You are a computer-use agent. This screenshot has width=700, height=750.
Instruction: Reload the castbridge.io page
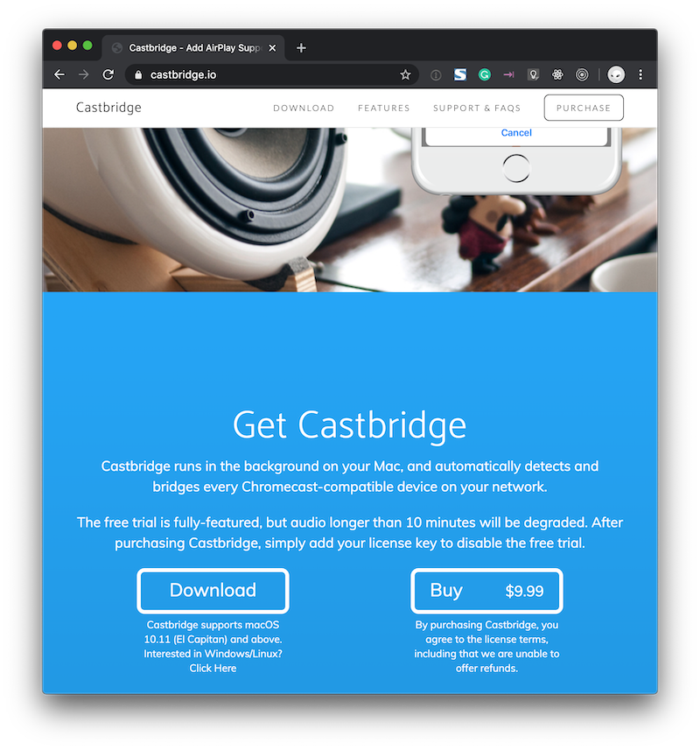[108, 74]
